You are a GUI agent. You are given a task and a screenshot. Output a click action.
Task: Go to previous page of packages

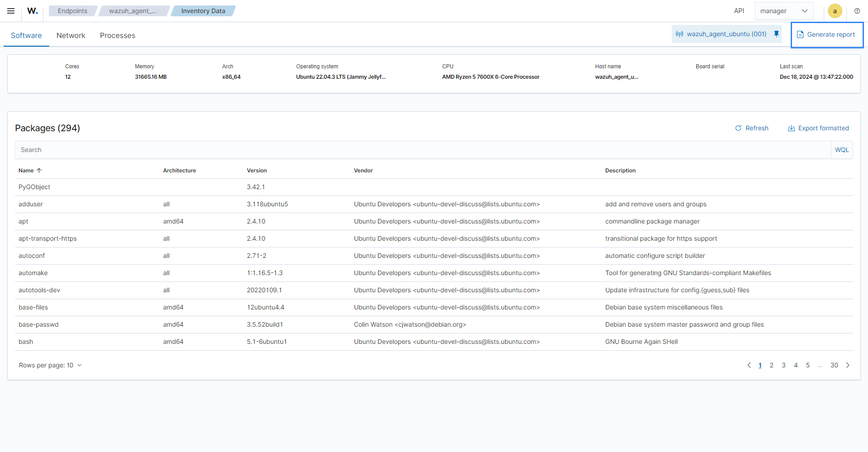749,365
